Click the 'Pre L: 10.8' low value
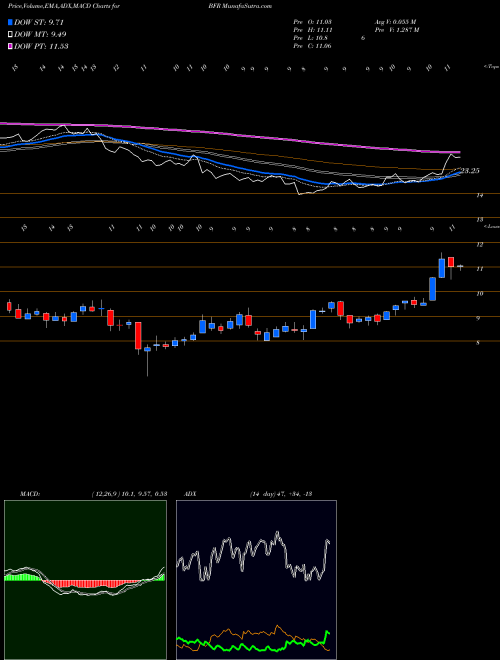Image resolution: width=500 pixels, height=660 pixels. (x=311, y=38)
